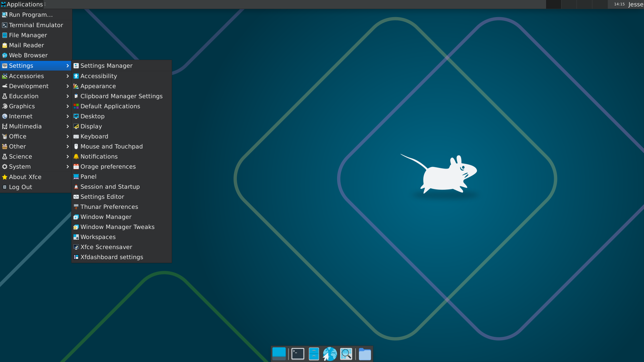Click the Orage preferences calendar icon
The height and width of the screenshot is (362, 644).
click(x=76, y=167)
